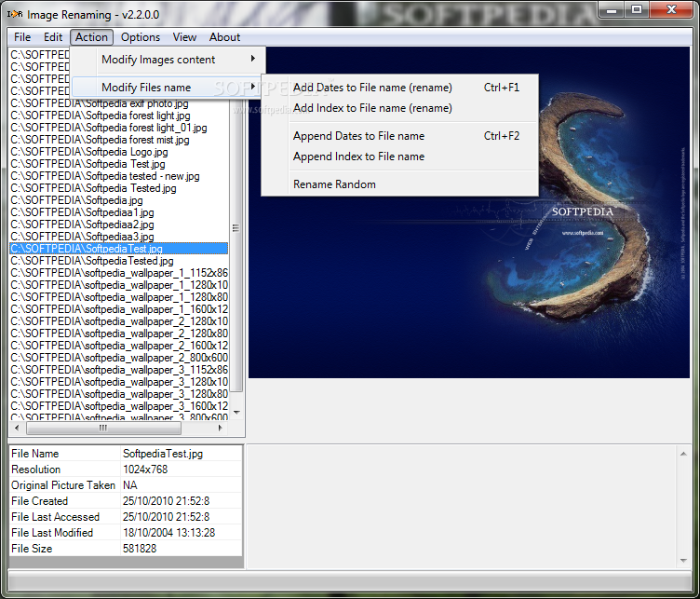Open the Options menu
This screenshot has height=599, width=700.
point(141,37)
